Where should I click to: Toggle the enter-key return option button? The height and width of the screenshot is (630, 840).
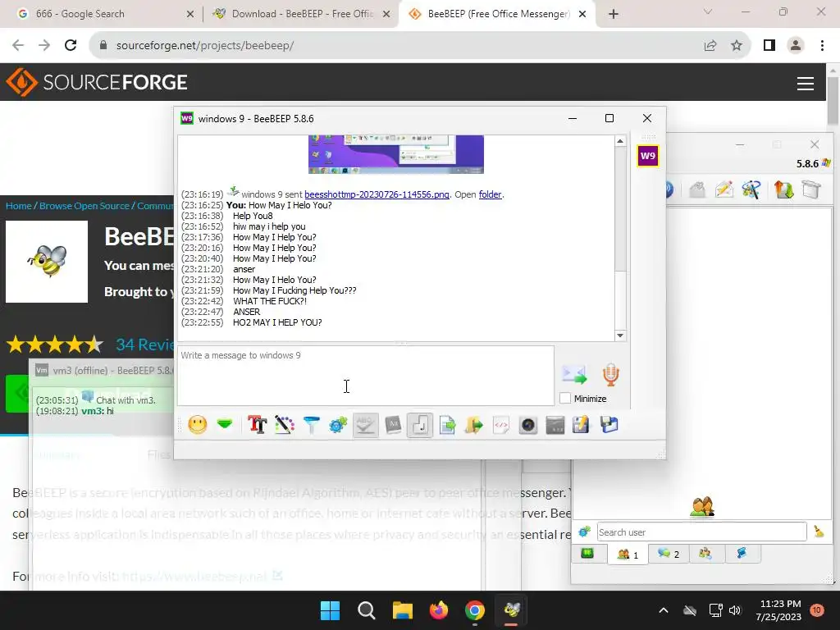click(420, 426)
